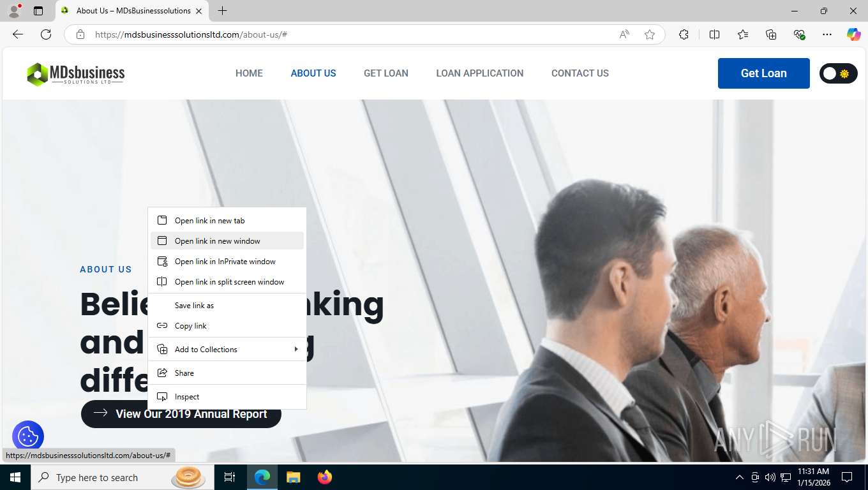Open the Edge taskbar icon
868x490 pixels.
(x=262, y=477)
